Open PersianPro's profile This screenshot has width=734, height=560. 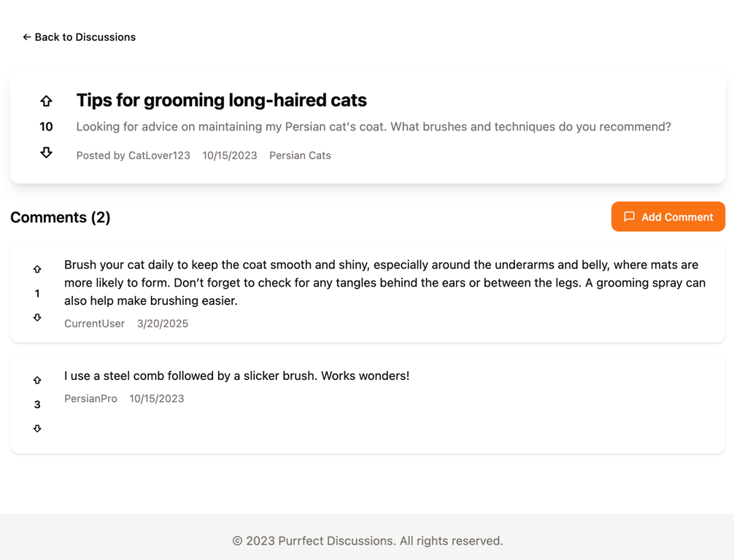(90, 398)
